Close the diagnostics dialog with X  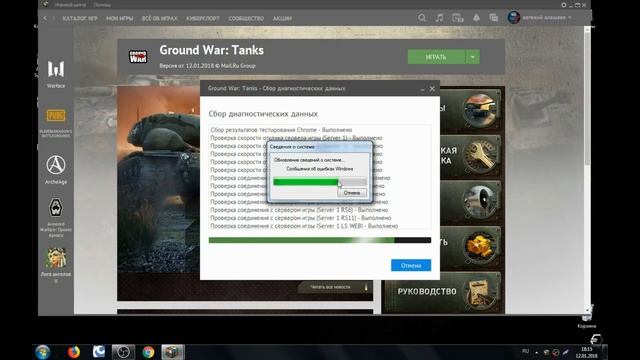432,89
